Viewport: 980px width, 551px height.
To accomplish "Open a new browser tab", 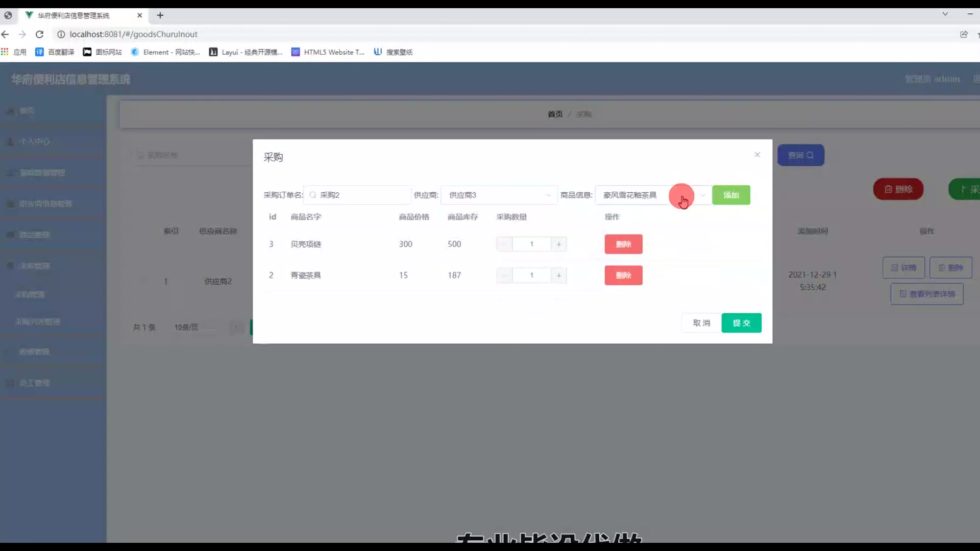I will tap(160, 15).
